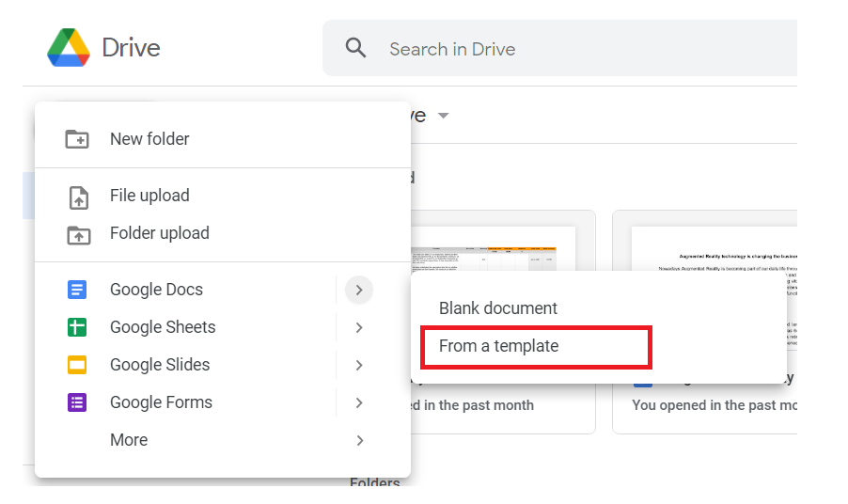Focus the Search in Drive field
The height and width of the screenshot is (504, 848).
pyautogui.click(x=559, y=49)
